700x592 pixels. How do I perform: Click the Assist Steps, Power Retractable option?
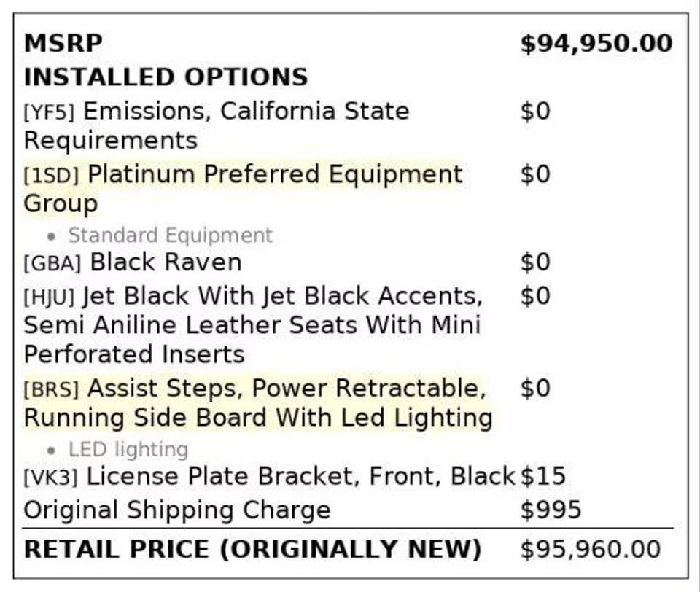(x=286, y=388)
